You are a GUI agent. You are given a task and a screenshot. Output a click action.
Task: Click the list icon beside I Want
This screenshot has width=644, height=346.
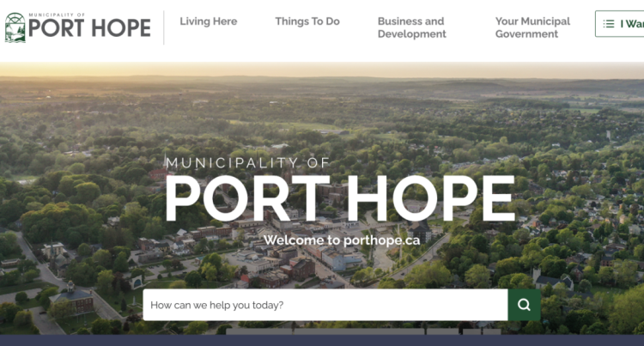tap(609, 24)
